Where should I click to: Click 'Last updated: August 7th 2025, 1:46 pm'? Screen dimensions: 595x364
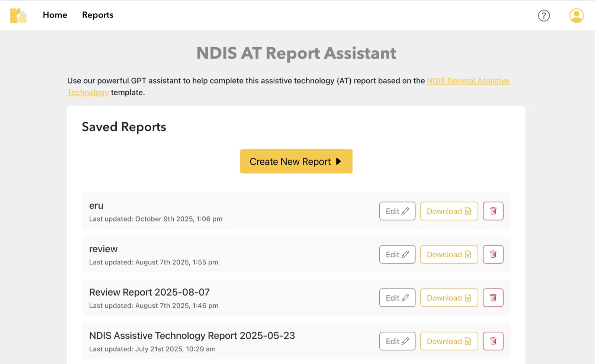(154, 306)
